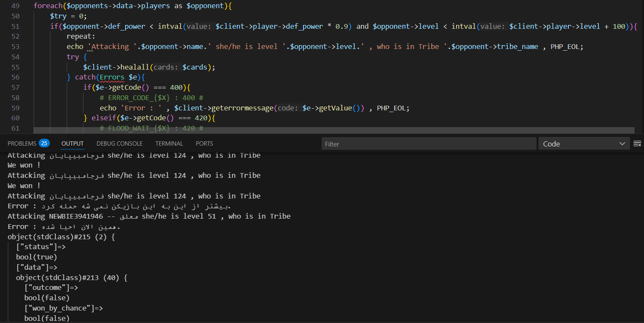Focus the output Filter text box

tap(428, 144)
